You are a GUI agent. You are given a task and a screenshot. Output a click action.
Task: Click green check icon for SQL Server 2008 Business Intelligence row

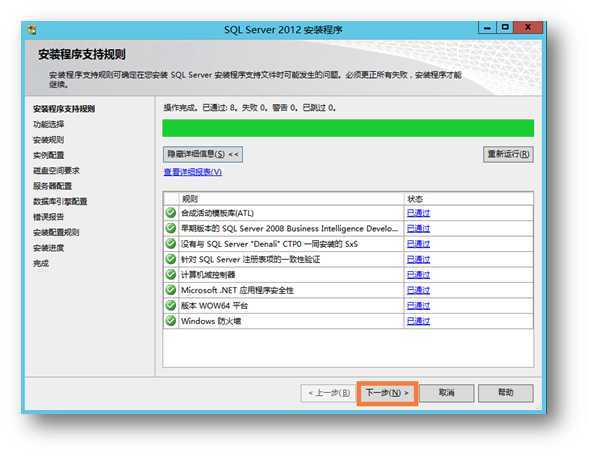tap(171, 228)
